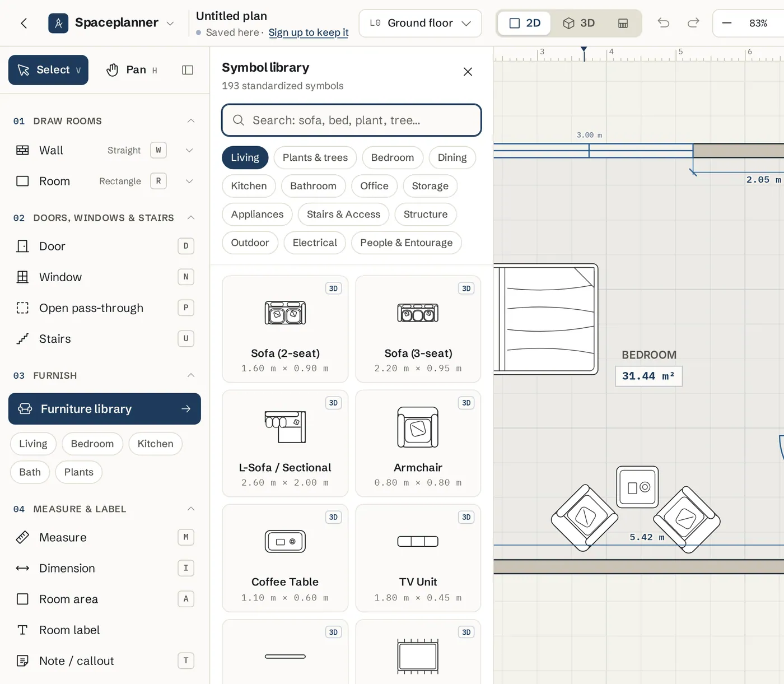Collapse the Furnish section
The height and width of the screenshot is (684, 784).
(191, 375)
